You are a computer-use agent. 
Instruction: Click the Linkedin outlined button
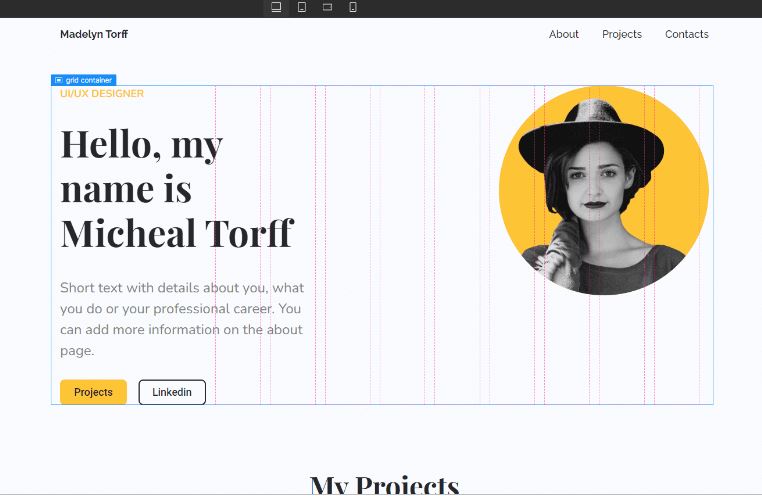coord(172,392)
